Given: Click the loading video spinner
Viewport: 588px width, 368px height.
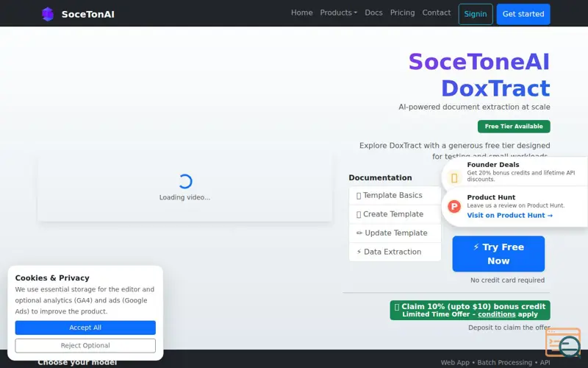Looking at the screenshot, I should click(x=185, y=181).
